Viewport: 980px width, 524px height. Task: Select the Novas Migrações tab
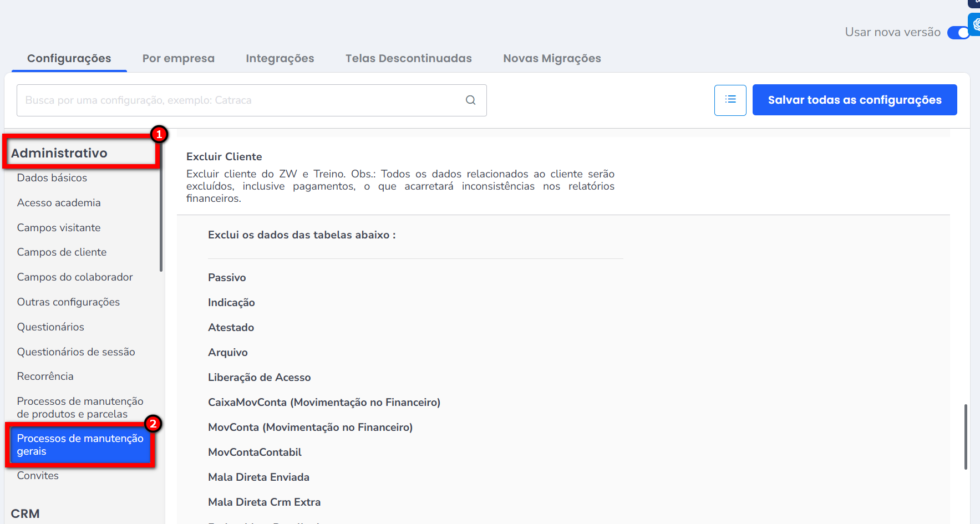pyautogui.click(x=552, y=58)
